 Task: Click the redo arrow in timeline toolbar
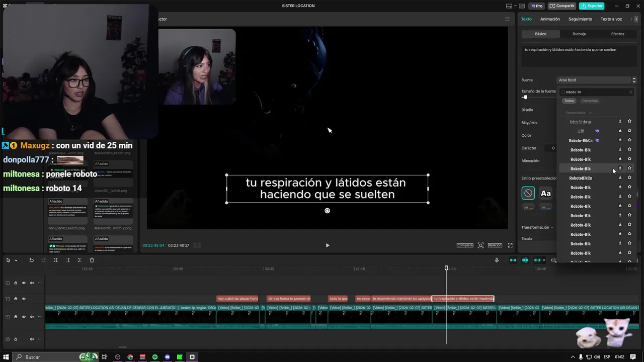point(43,260)
